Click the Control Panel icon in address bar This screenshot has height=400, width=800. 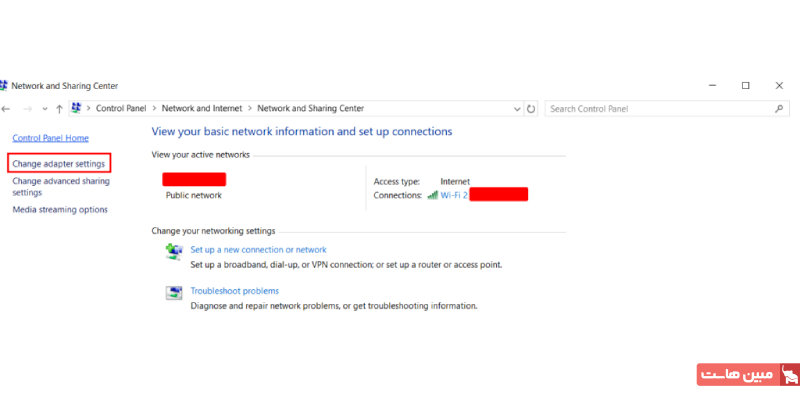click(76, 108)
